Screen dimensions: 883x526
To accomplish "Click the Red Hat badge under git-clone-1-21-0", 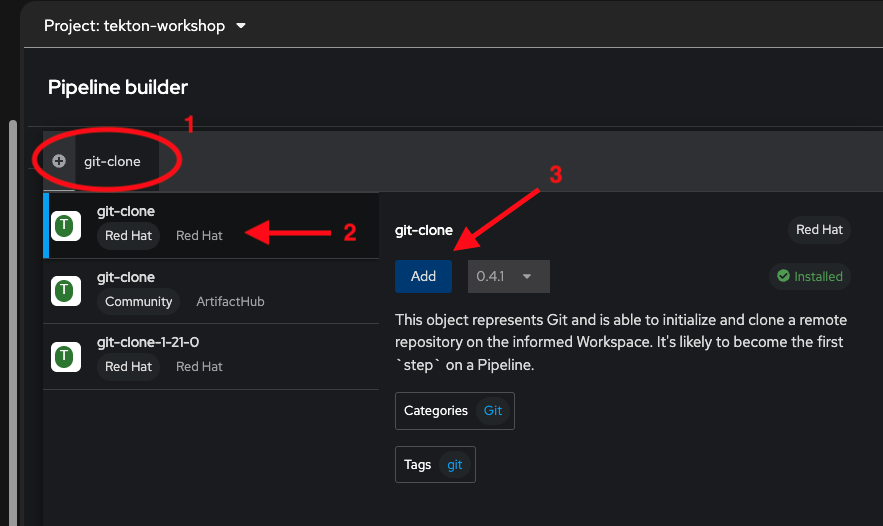I will click(129, 367).
